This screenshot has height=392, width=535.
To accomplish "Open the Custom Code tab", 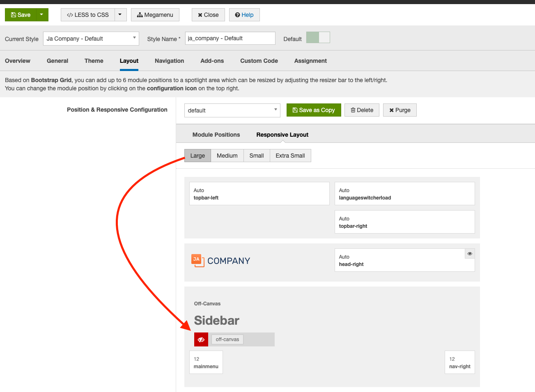I will (x=259, y=61).
